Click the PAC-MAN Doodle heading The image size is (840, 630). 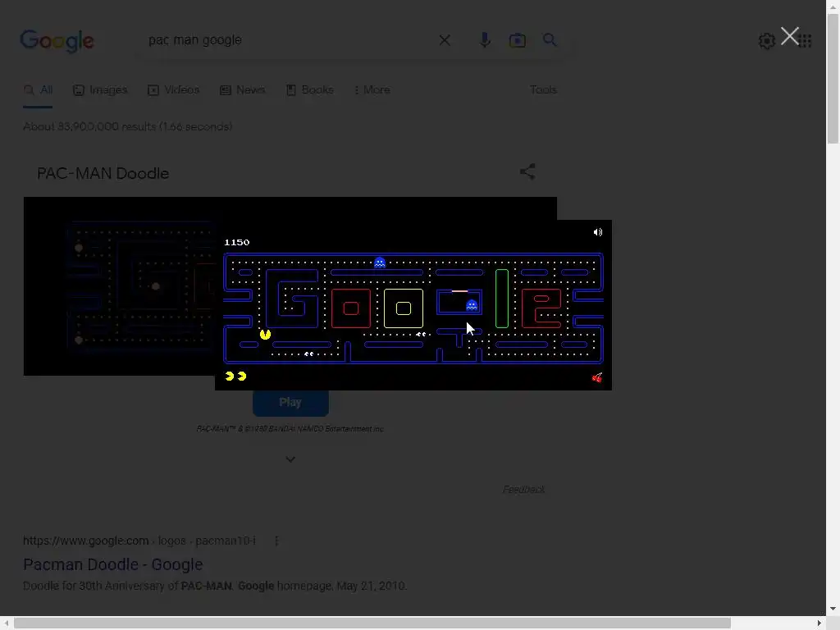tap(103, 174)
